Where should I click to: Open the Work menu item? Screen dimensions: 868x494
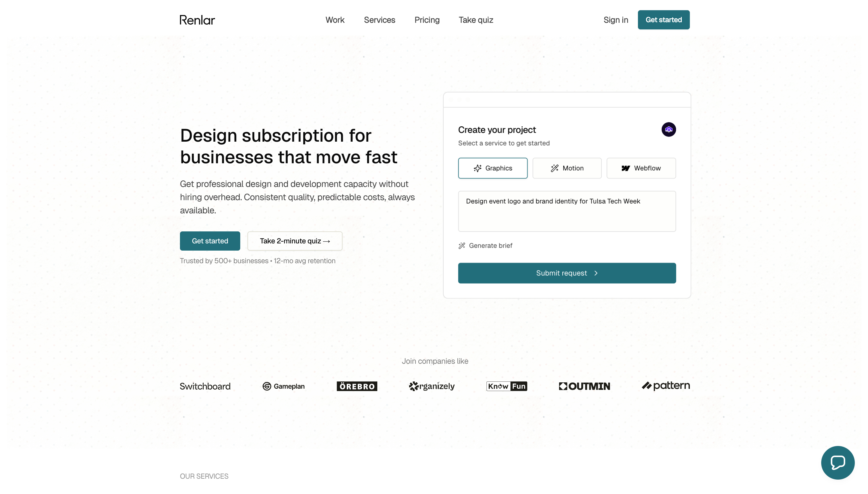(335, 20)
